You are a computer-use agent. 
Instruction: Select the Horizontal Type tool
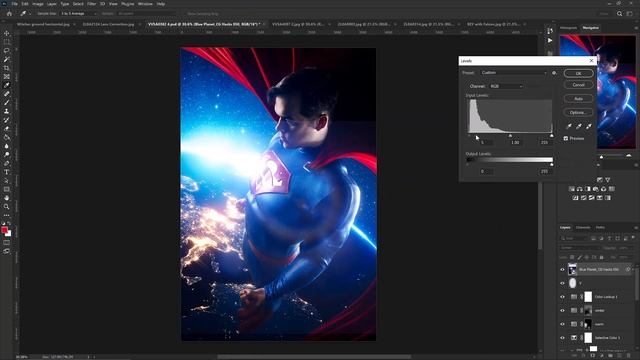[x=7, y=172]
